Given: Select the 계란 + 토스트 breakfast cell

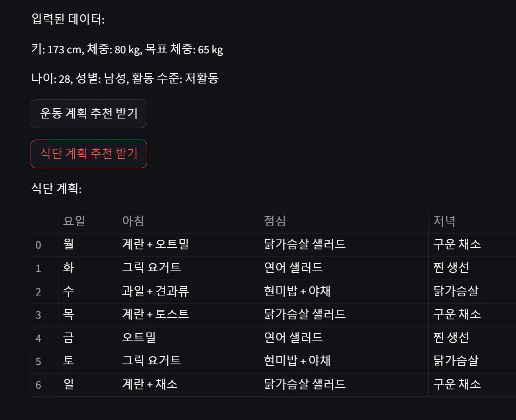Looking at the screenshot, I should point(155,315).
